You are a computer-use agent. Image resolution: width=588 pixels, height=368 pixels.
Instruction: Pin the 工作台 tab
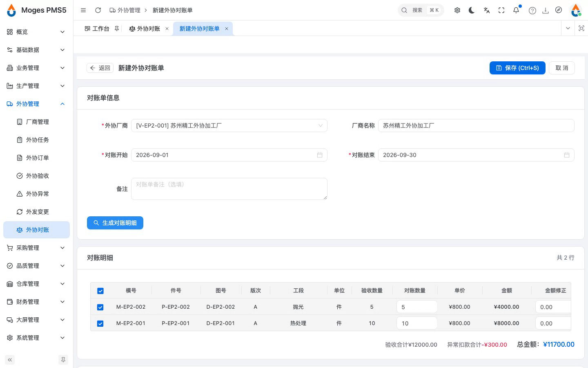(x=117, y=29)
